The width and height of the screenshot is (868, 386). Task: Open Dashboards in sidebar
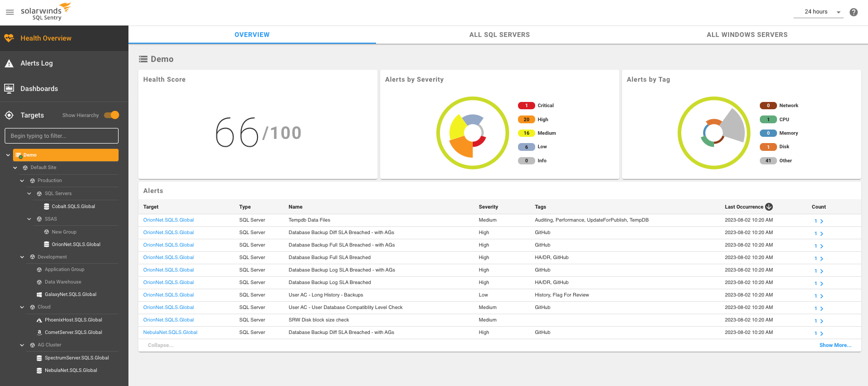(x=64, y=88)
